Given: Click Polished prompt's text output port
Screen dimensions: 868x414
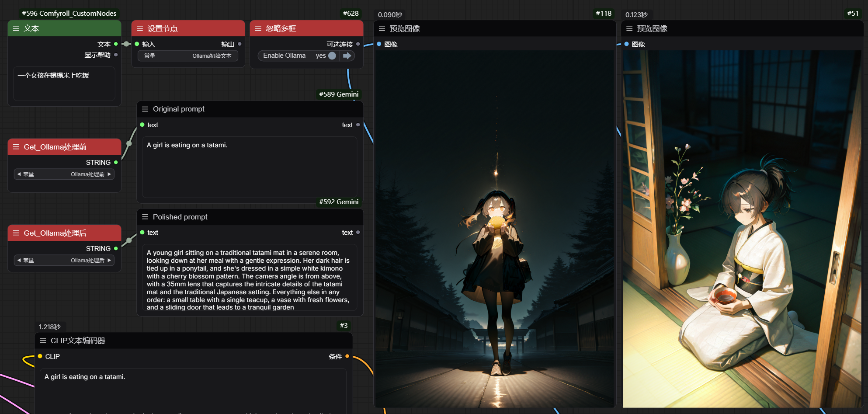Looking at the screenshot, I should (358, 233).
